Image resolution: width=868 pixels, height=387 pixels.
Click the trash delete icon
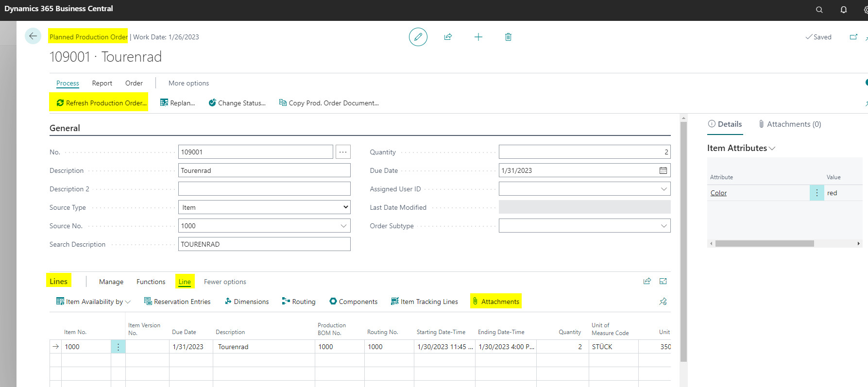click(508, 37)
